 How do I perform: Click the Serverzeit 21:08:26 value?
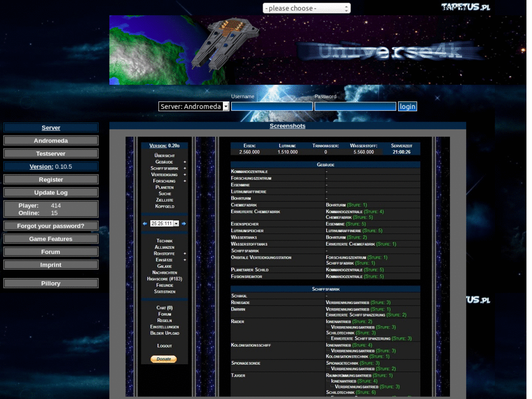coord(402,152)
